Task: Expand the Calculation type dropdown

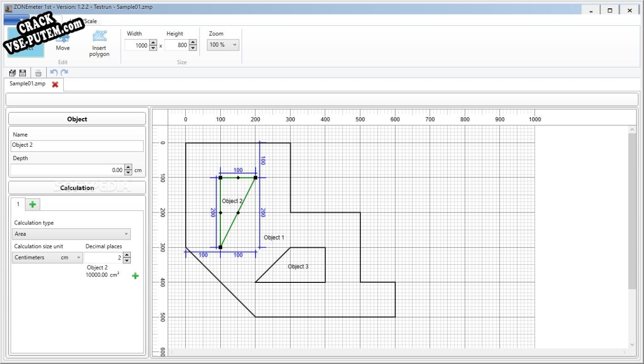Action: [x=72, y=234]
